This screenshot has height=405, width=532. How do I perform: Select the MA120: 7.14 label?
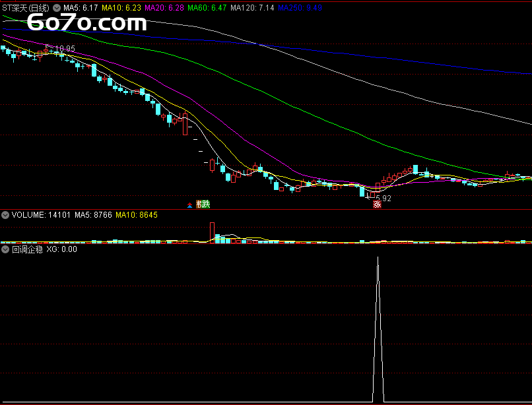tap(252, 8)
